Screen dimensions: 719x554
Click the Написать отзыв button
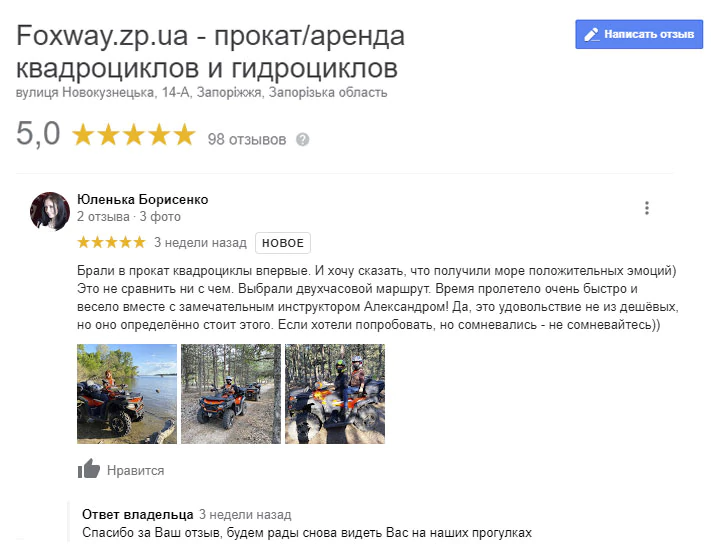(x=639, y=34)
